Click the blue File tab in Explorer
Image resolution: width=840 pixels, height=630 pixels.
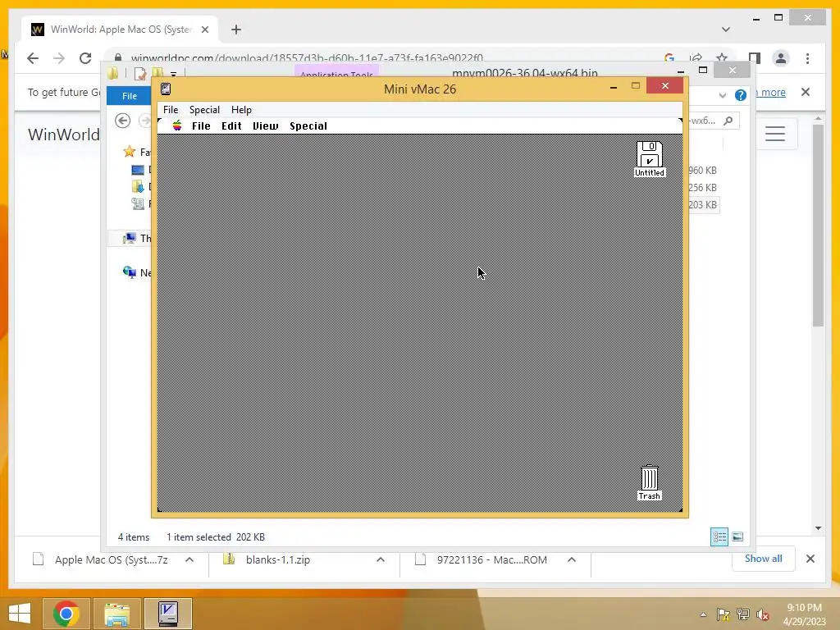pos(129,96)
